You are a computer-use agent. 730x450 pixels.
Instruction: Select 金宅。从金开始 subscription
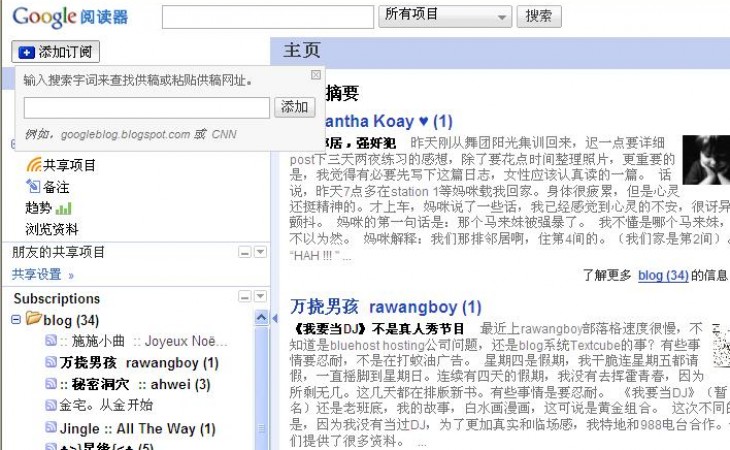coord(106,405)
